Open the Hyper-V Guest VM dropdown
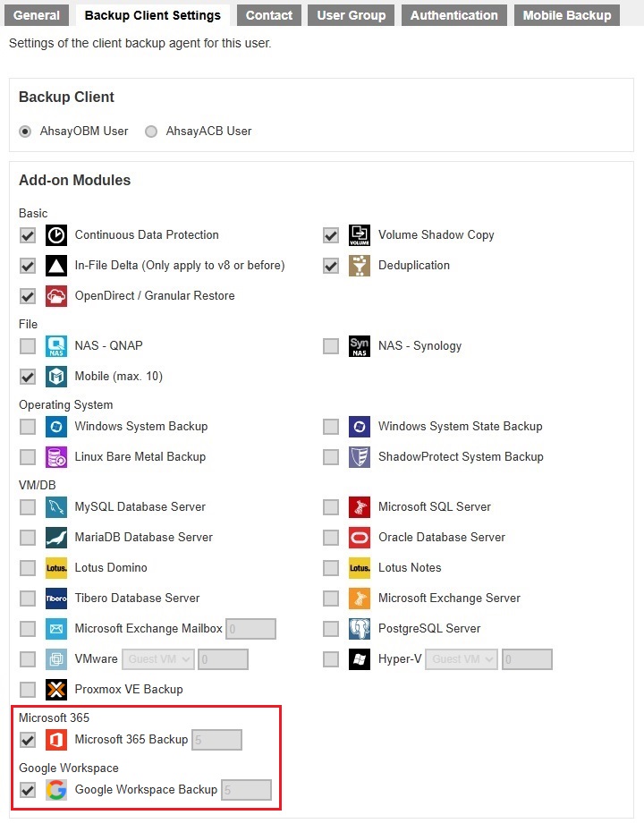Image resolution: width=644 pixels, height=832 pixels. pyautogui.click(x=462, y=659)
